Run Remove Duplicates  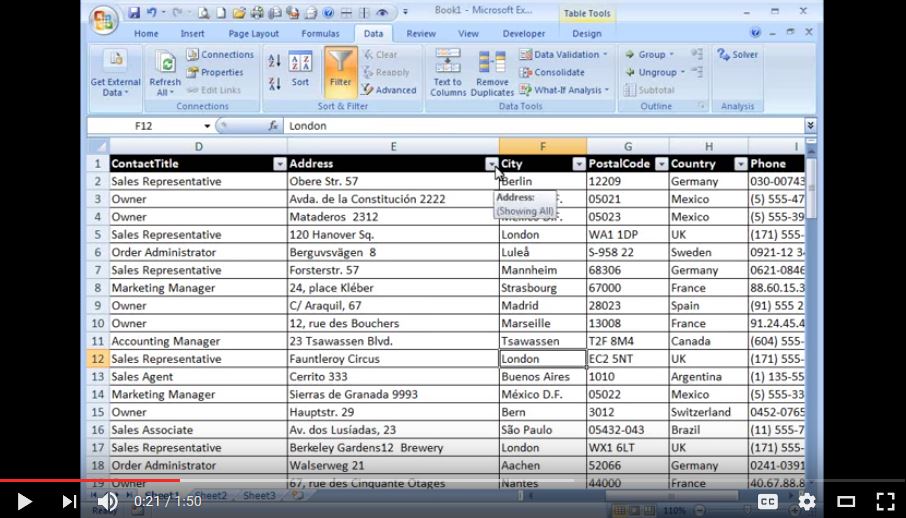point(492,73)
